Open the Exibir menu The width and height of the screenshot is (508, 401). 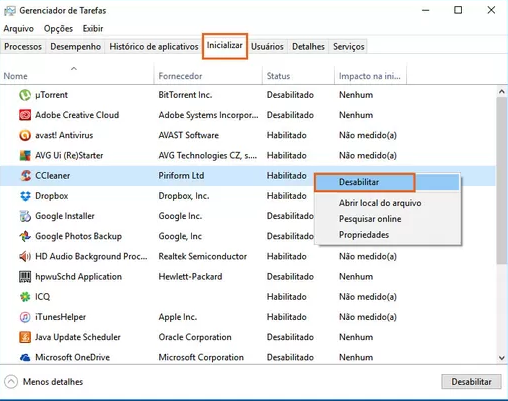[93, 29]
